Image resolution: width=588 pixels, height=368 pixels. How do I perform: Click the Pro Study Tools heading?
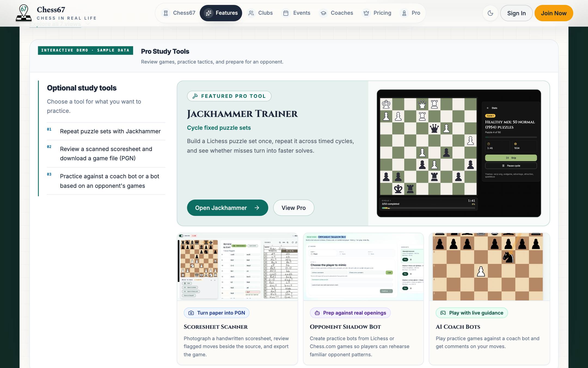[x=165, y=51]
